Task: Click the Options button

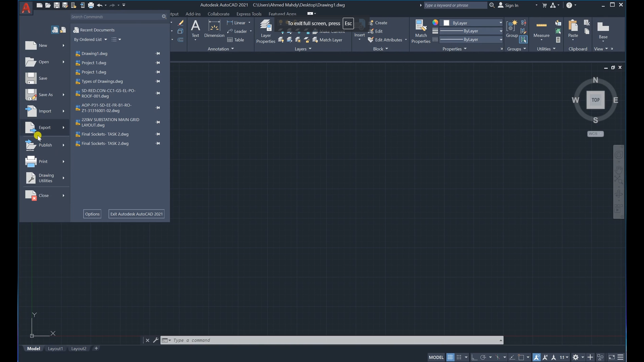Action: click(x=92, y=214)
